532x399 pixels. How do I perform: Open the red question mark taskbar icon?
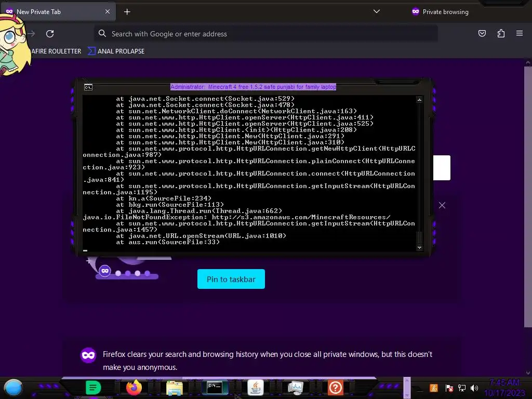click(336, 388)
